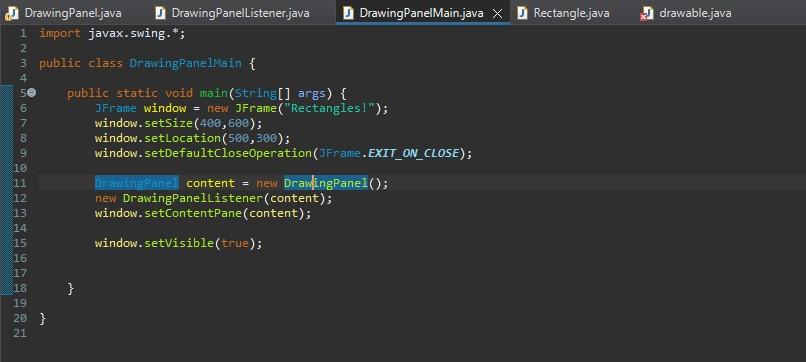Switch to the Rectangle.java tab
The image size is (806, 362).
[571, 13]
